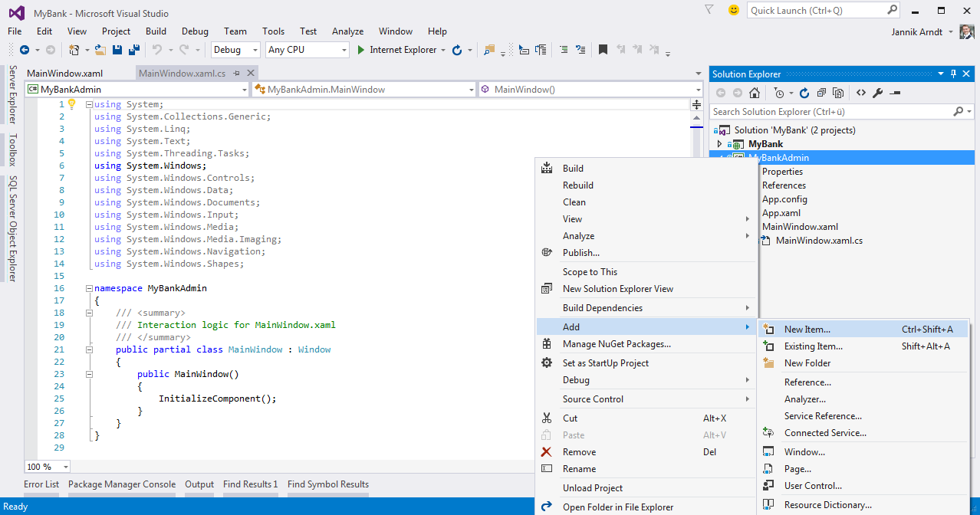The width and height of the screenshot is (980, 515).
Task: Collapse the using directives region
Action: [89, 104]
